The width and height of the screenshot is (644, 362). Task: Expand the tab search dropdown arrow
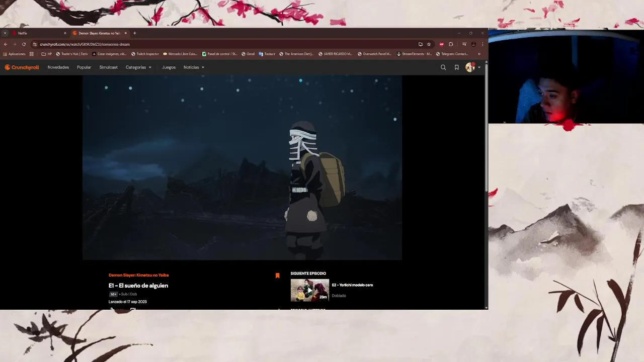(x=5, y=33)
